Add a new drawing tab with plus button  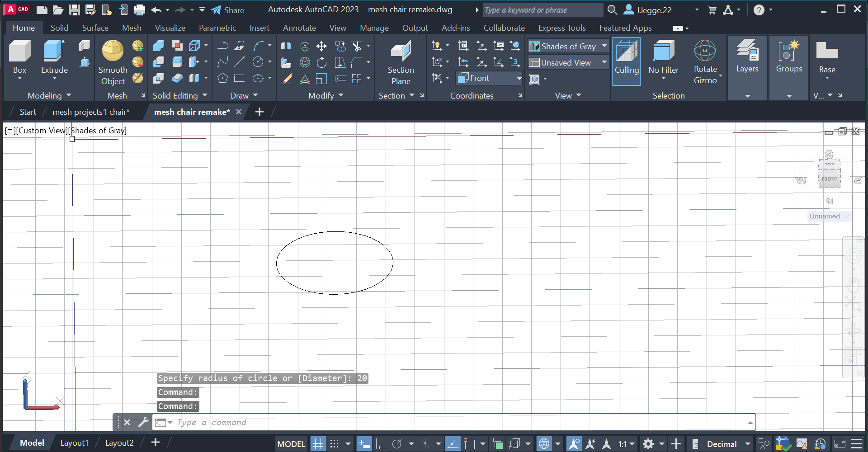(259, 112)
